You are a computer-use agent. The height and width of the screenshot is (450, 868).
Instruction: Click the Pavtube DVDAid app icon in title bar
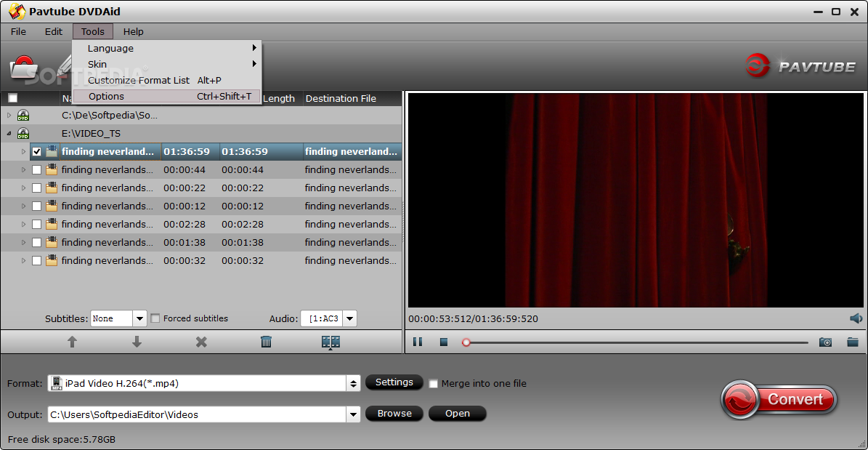click(17, 10)
